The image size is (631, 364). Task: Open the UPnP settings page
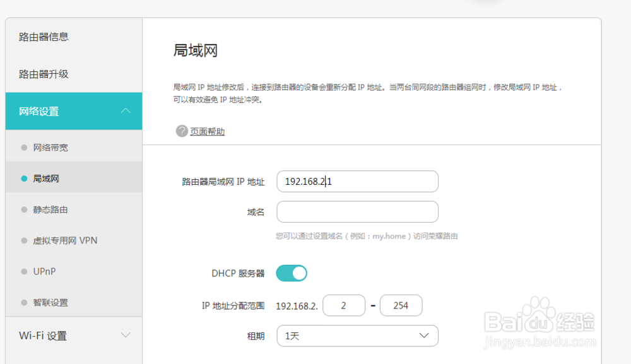[43, 271]
